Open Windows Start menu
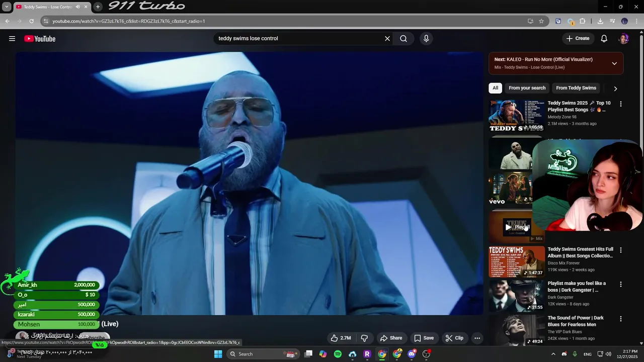644x362 pixels. 218,354
